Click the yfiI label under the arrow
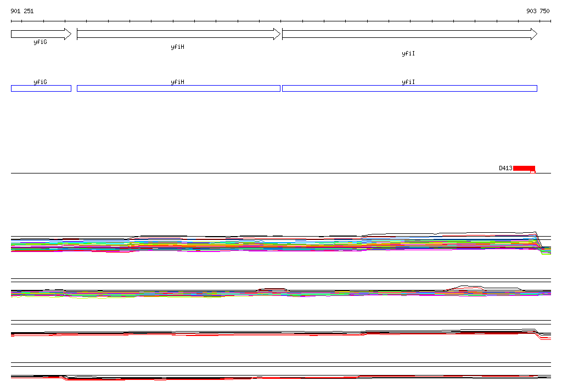Viewport: 562px width, 392px height. (x=408, y=53)
